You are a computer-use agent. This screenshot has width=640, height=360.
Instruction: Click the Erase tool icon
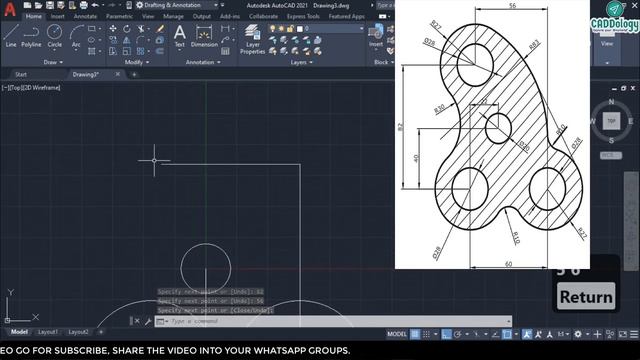point(160,29)
